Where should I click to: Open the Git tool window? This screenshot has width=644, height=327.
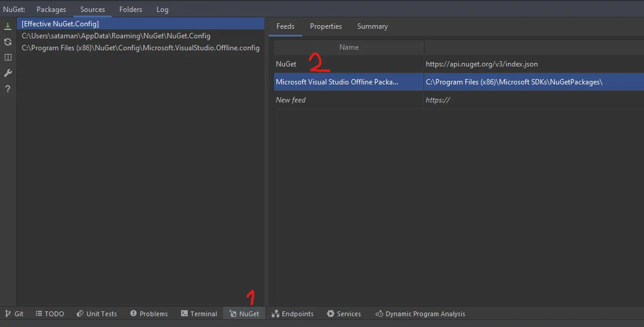tap(14, 314)
